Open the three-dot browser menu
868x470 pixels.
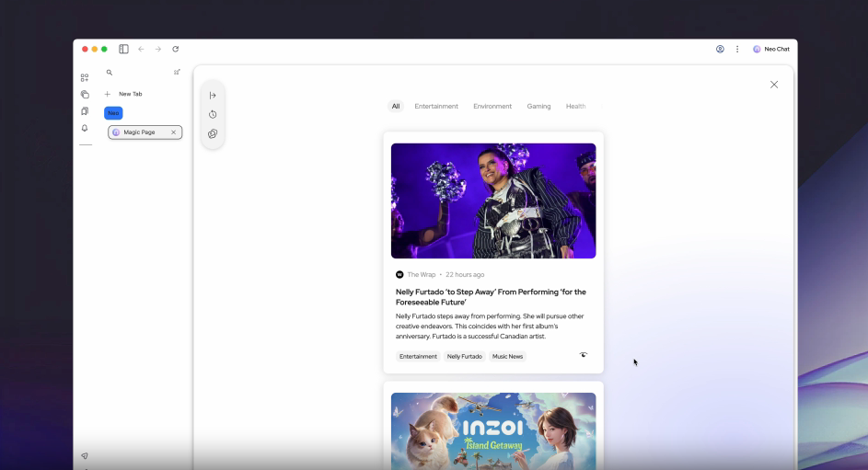pos(737,49)
